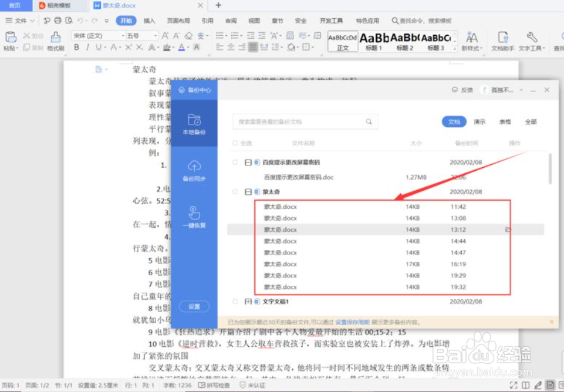Toggle bold formatting (B)

pos(76,47)
